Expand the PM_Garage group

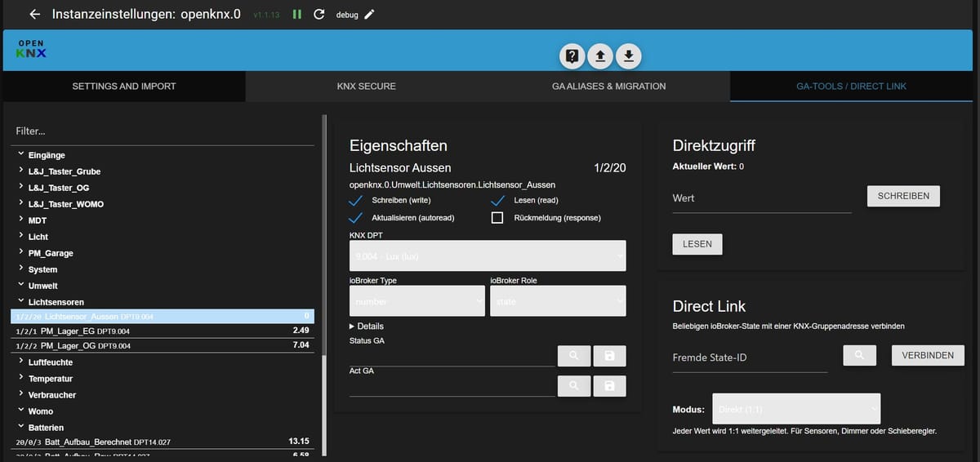coord(21,253)
